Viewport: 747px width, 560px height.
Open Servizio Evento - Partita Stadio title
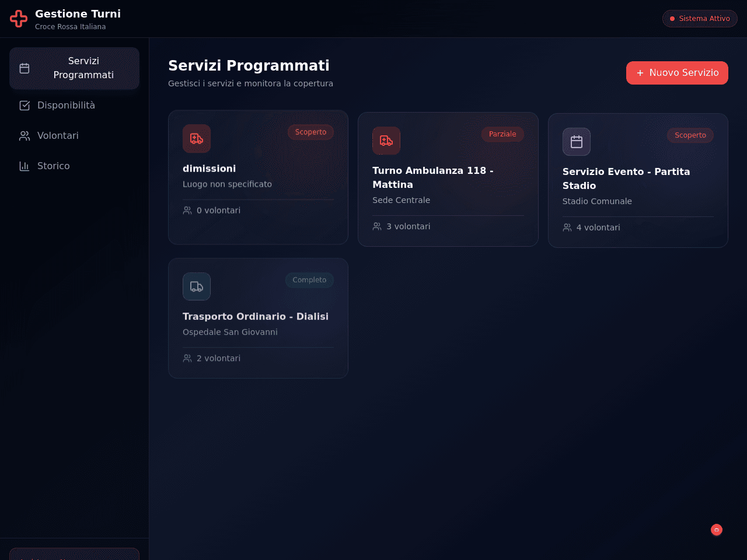tap(626, 178)
